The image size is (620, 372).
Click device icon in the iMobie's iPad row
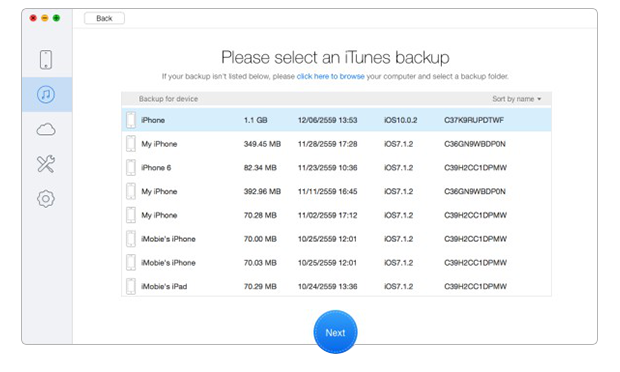(x=131, y=286)
